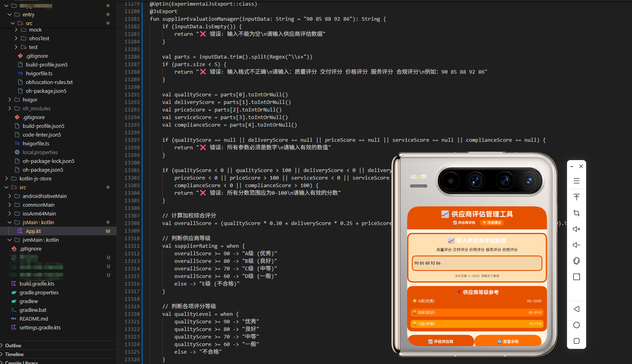Click the oh-package-lock.json5 file icon
The image size is (632, 364).
(17, 161)
